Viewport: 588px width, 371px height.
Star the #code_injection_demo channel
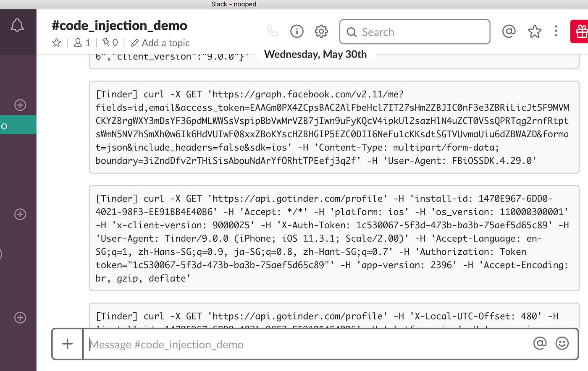[57, 43]
